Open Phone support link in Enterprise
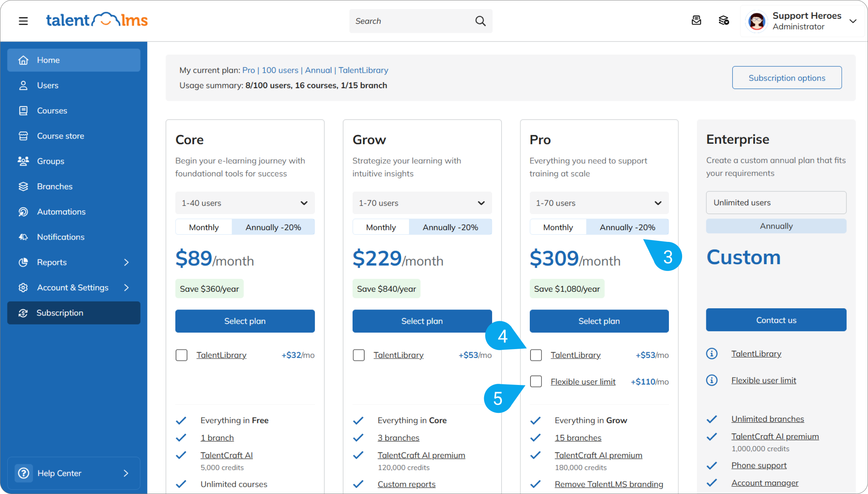 [x=759, y=465]
